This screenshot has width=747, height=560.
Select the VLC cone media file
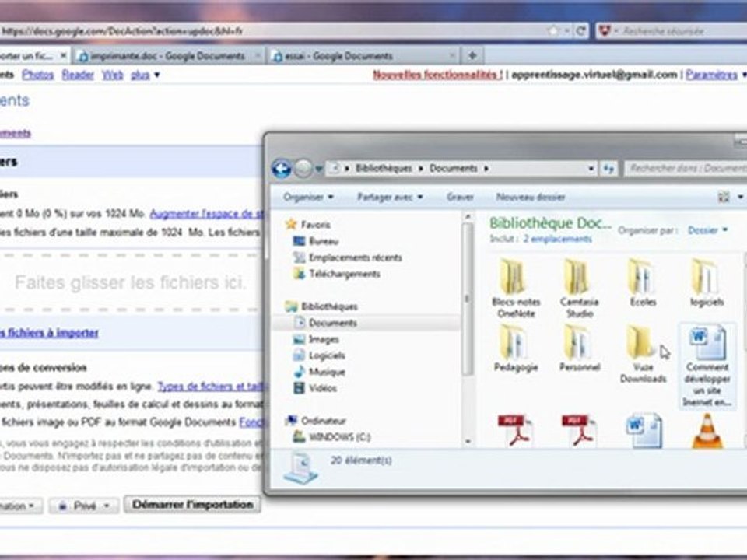707,430
